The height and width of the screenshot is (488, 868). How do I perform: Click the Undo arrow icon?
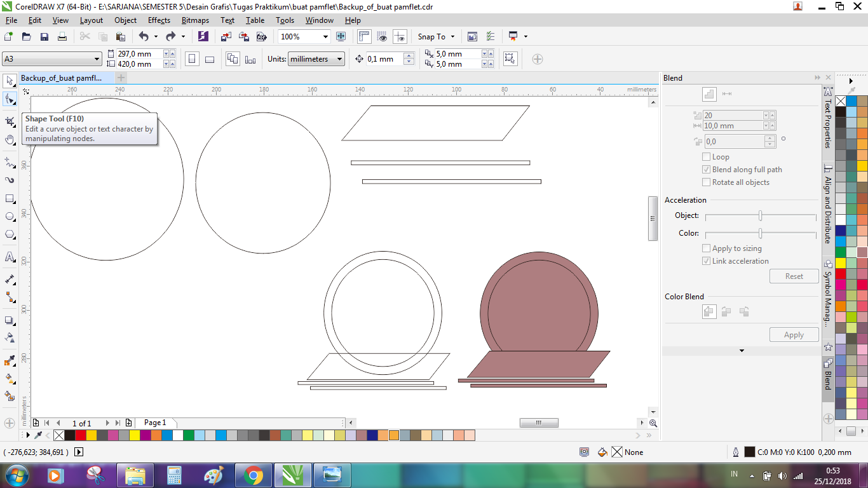point(144,36)
